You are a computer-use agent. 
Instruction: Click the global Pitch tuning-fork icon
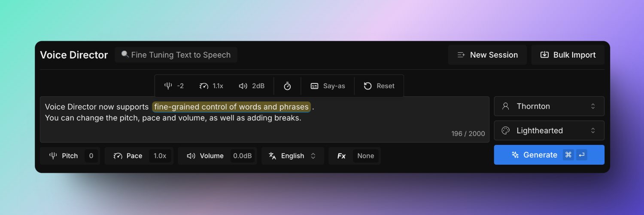click(53, 156)
